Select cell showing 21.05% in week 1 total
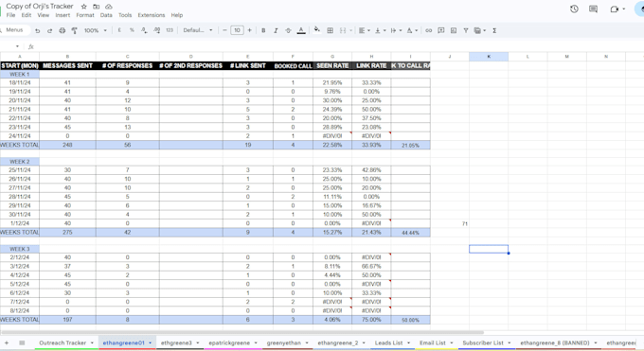This screenshot has height=351, width=644. [x=410, y=146]
